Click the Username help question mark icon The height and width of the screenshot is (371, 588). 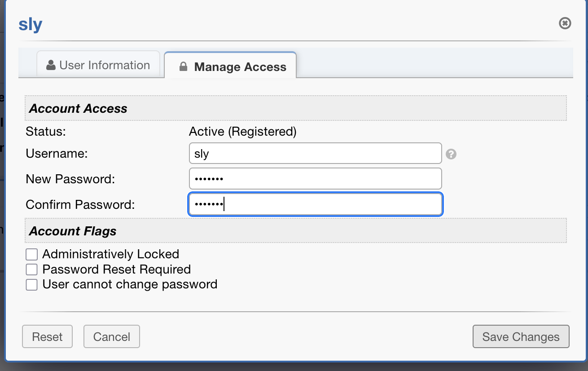(451, 154)
